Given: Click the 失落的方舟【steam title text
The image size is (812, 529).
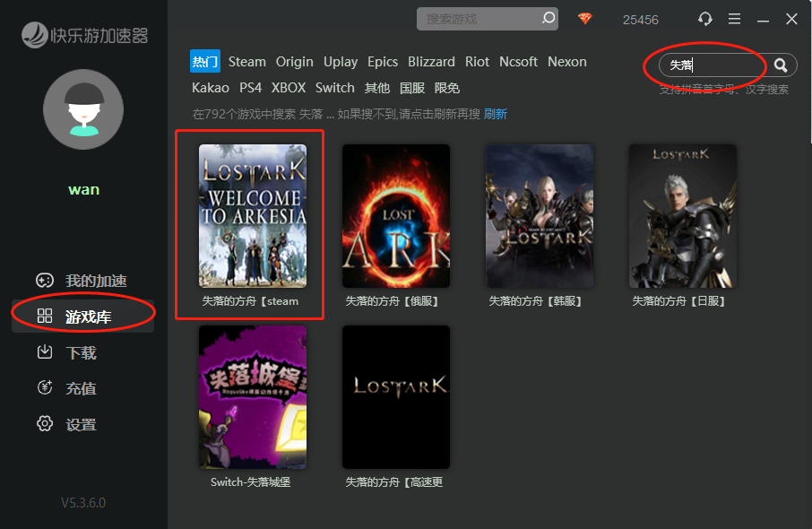Looking at the screenshot, I should tap(250, 301).
